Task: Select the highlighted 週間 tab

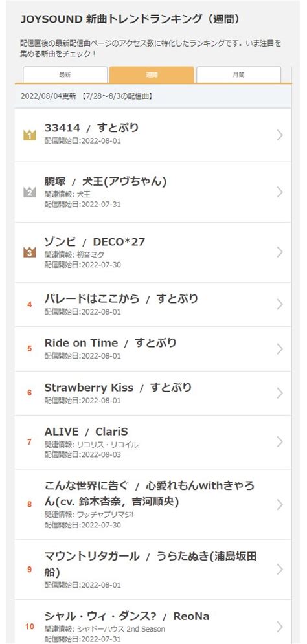Action: point(152,74)
